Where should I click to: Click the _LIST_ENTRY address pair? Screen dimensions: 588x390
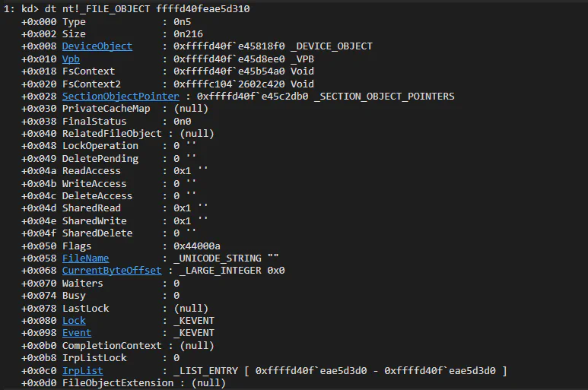coord(380,370)
